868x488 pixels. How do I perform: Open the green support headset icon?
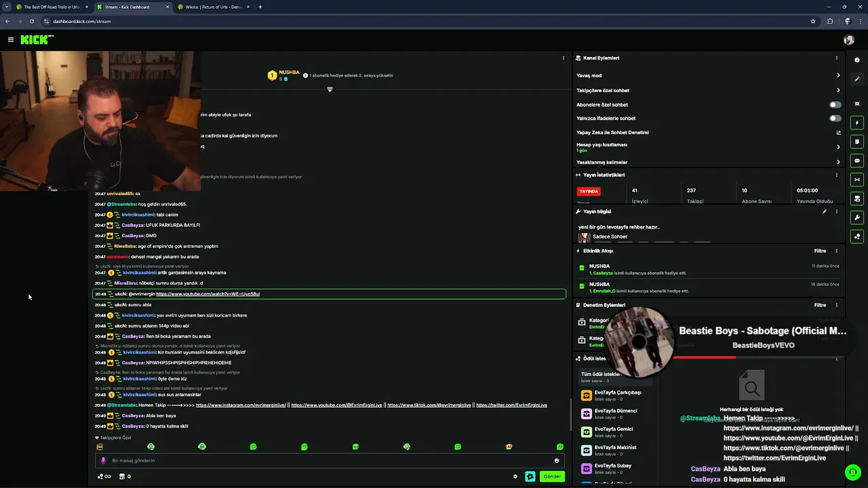pos(852,472)
